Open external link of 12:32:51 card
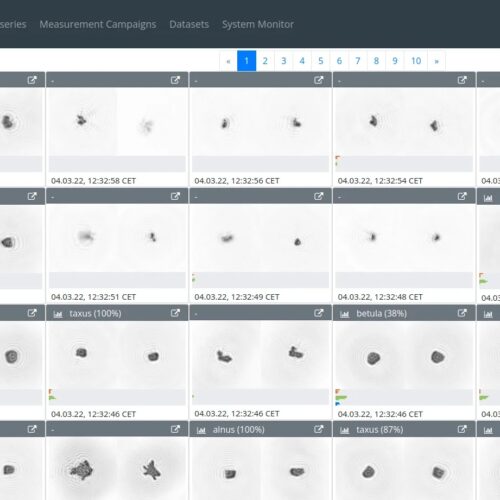The height and width of the screenshot is (500, 500). click(175, 196)
